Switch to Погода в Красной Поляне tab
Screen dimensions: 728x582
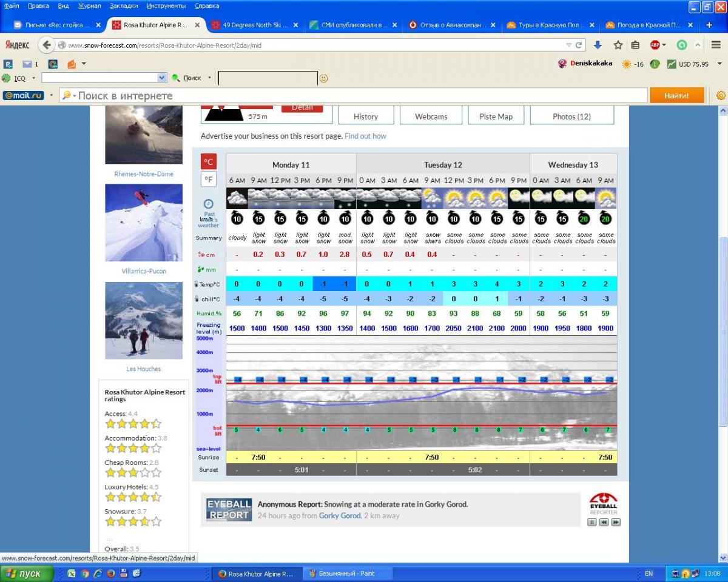pos(649,25)
